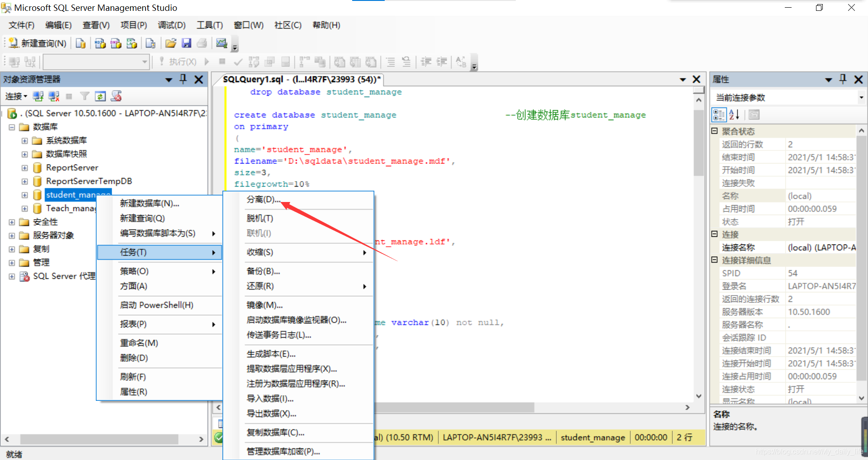Image resolution: width=868 pixels, height=460 pixels.
Task: Expand the 安全性 folder
Action: [12, 222]
